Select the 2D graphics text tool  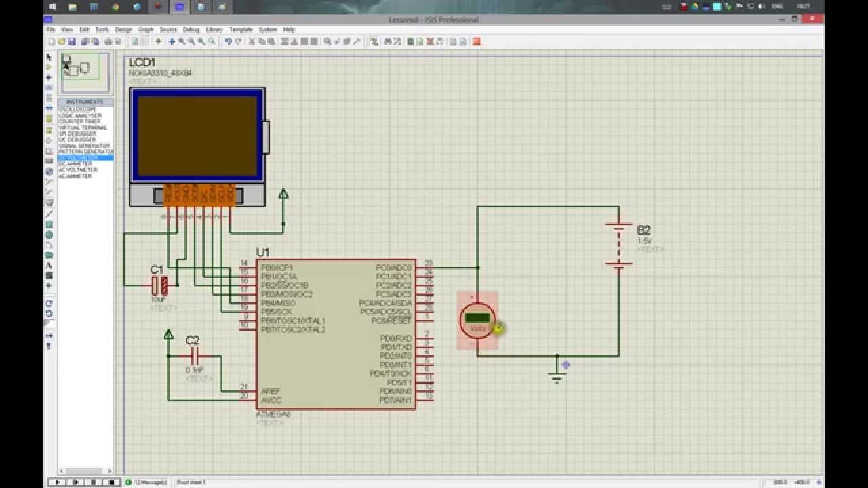49,265
